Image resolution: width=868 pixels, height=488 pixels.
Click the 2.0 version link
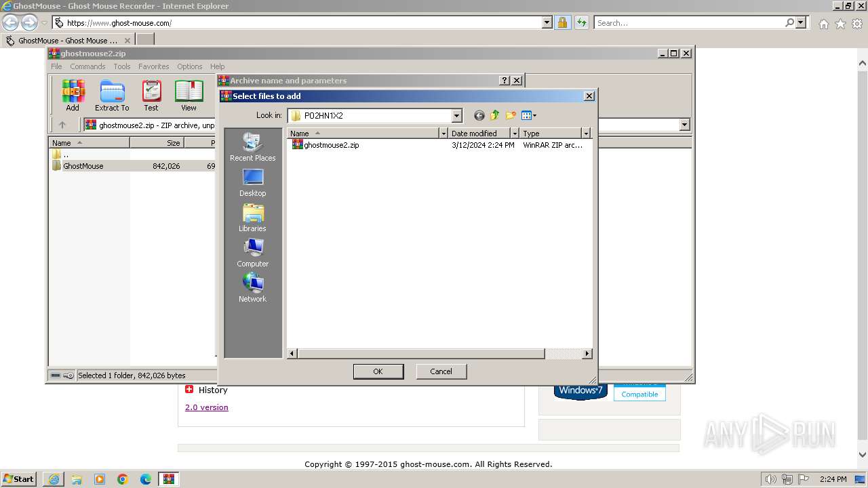coord(207,407)
